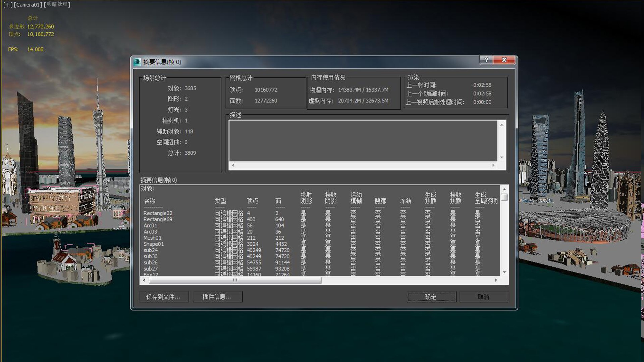
Task: Open the Camera01 viewport menu
Action: [x=28, y=5]
